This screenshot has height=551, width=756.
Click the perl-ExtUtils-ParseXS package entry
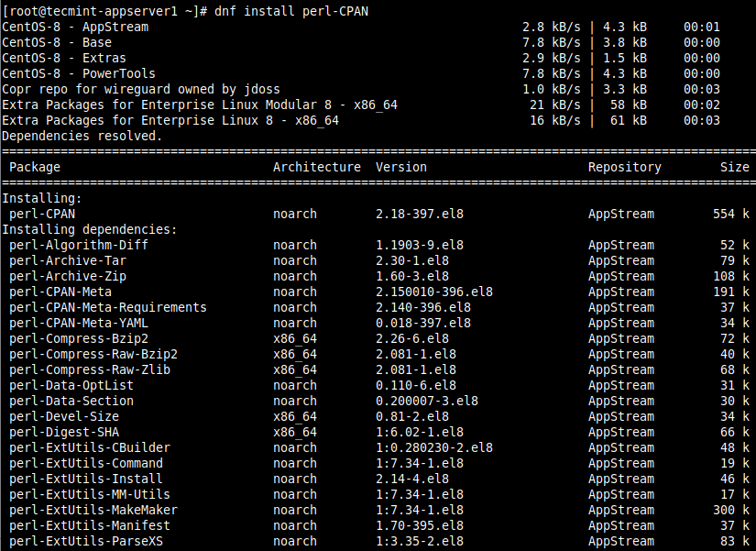click(x=86, y=541)
